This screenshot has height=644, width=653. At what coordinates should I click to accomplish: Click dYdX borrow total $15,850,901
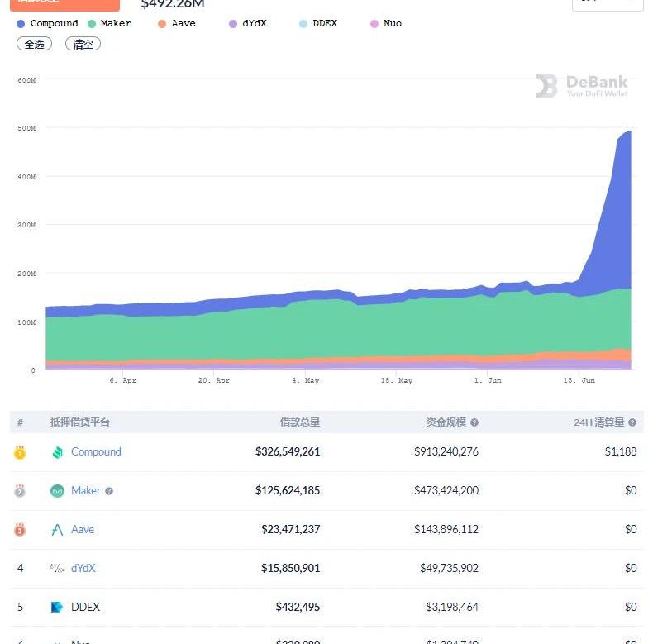pyautogui.click(x=291, y=568)
